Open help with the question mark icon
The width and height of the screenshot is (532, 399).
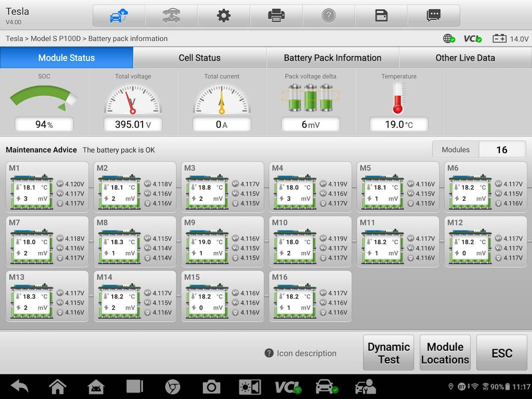point(329,16)
